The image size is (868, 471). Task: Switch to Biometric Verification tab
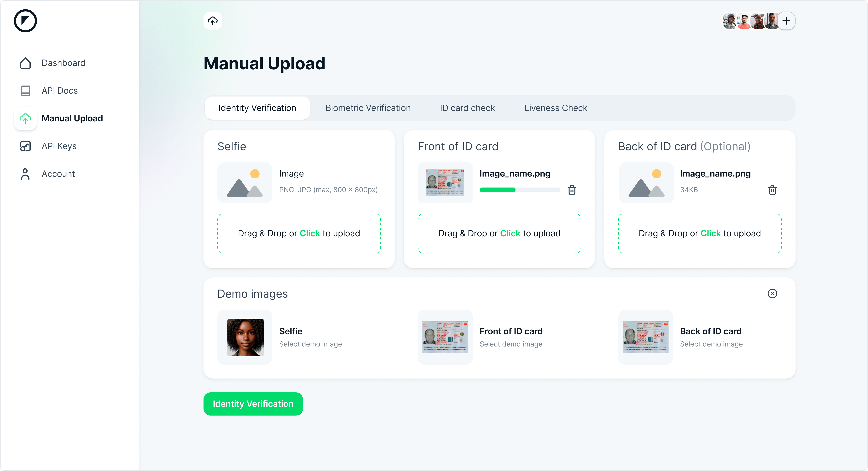[x=368, y=108]
